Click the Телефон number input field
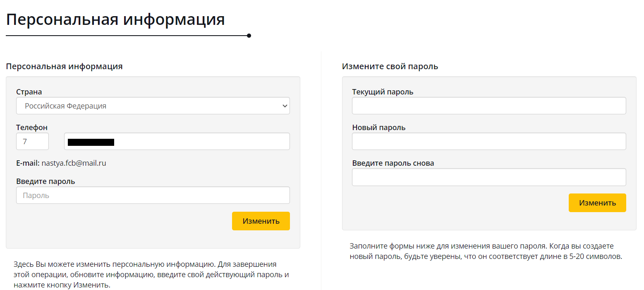 tap(177, 141)
